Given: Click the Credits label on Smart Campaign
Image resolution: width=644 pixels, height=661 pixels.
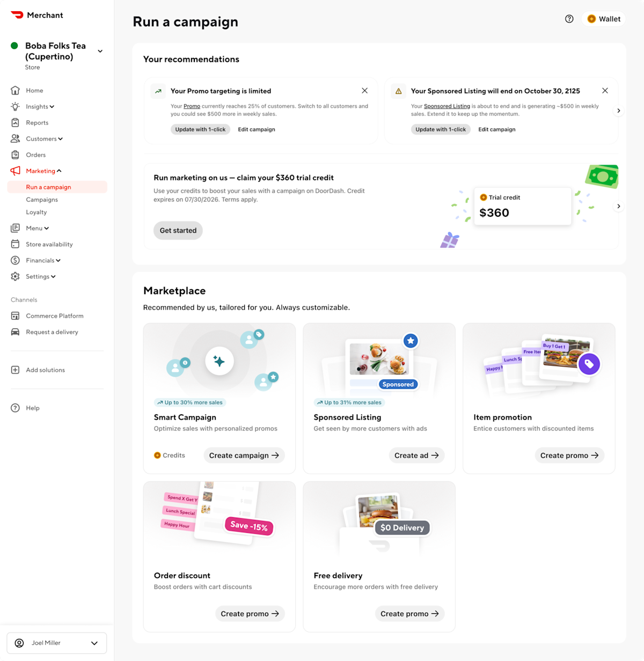Looking at the screenshot, I should pos(170,455).
